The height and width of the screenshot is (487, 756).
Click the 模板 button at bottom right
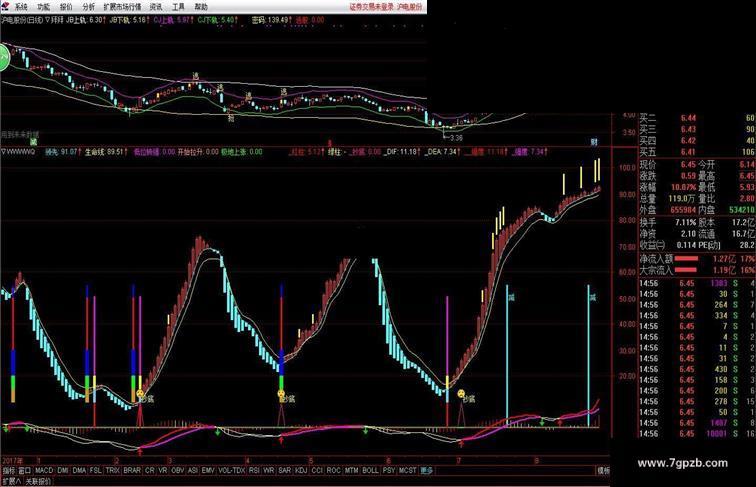click(603, 470)
